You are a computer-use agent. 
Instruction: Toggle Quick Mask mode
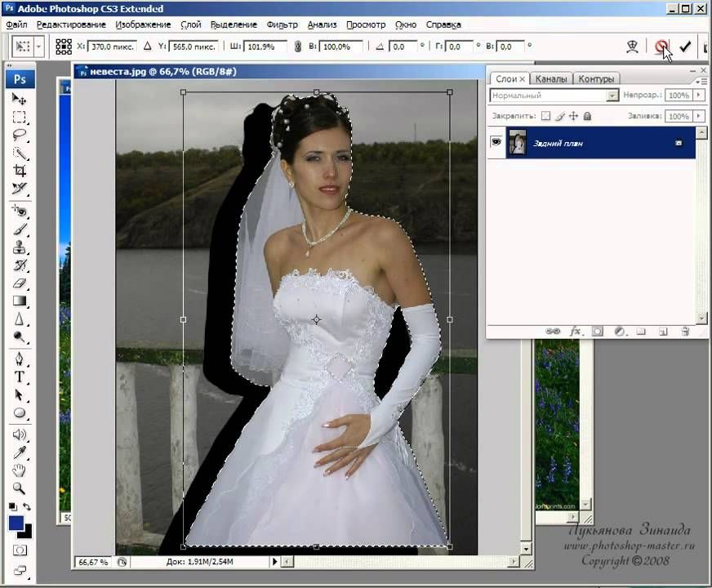click(20, 550)
